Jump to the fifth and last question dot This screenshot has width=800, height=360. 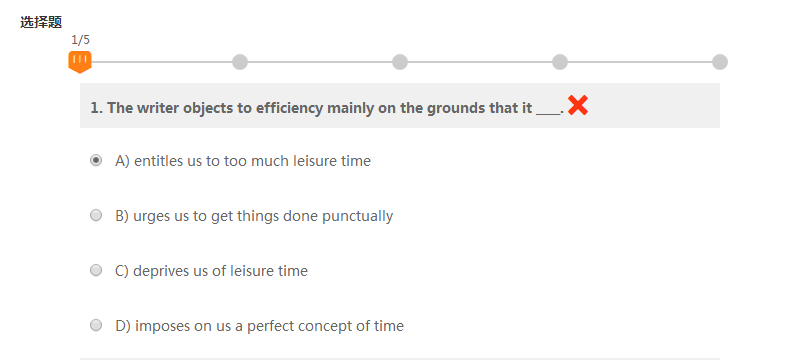click(720, 62)
